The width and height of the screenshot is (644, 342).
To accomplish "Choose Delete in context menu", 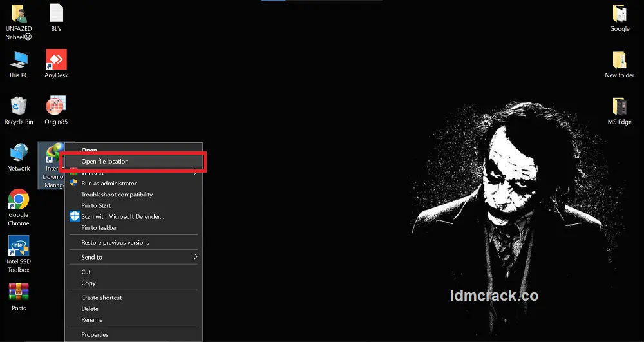I will point(133,309).
